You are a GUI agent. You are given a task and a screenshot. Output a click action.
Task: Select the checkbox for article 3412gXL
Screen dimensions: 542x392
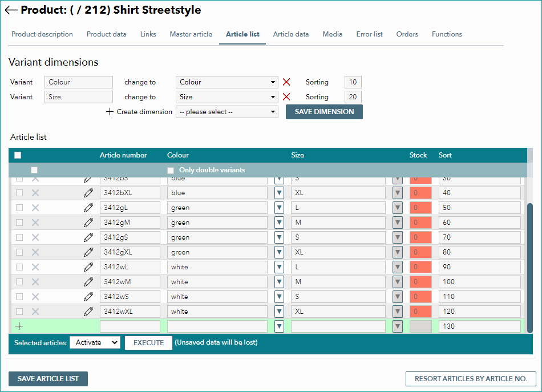[x=19, y=252]
